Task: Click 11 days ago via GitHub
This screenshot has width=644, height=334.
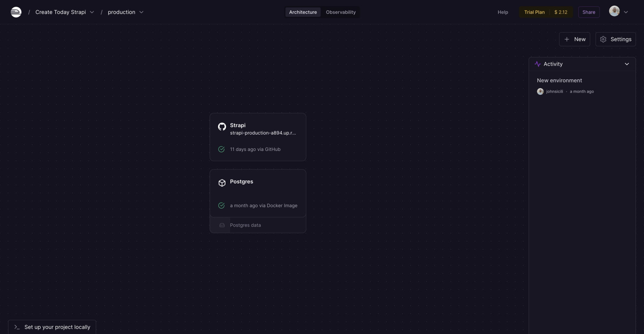Action: click(x=255, y=149)
